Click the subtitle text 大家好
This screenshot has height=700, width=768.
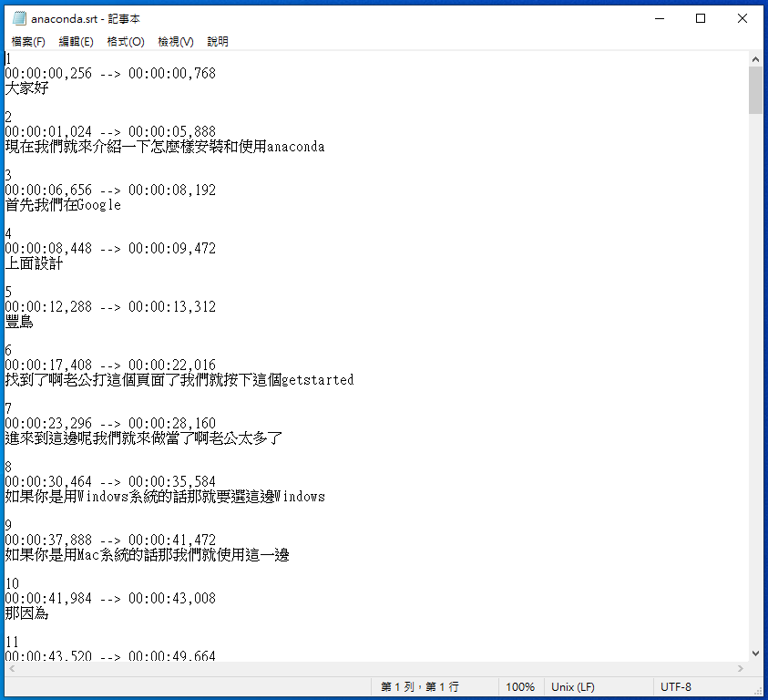(27, 88)
